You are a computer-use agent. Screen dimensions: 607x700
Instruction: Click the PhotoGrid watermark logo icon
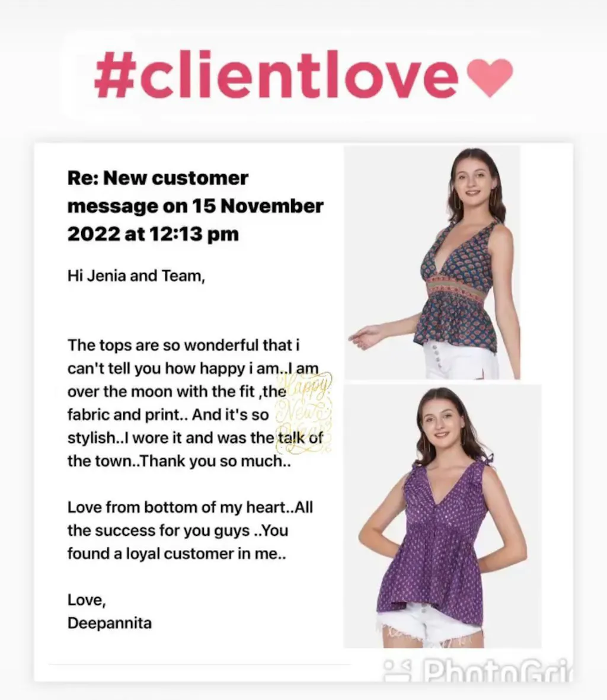coord(398,672)
